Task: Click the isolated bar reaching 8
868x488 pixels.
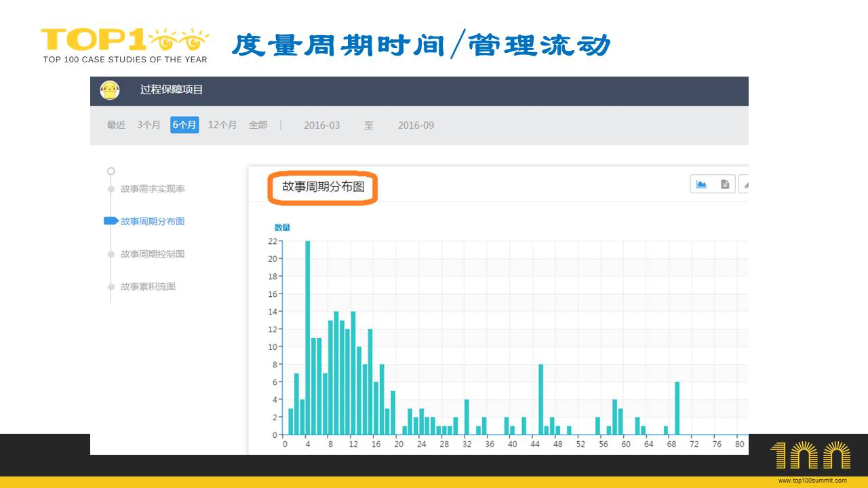Action: click(540, 399)
